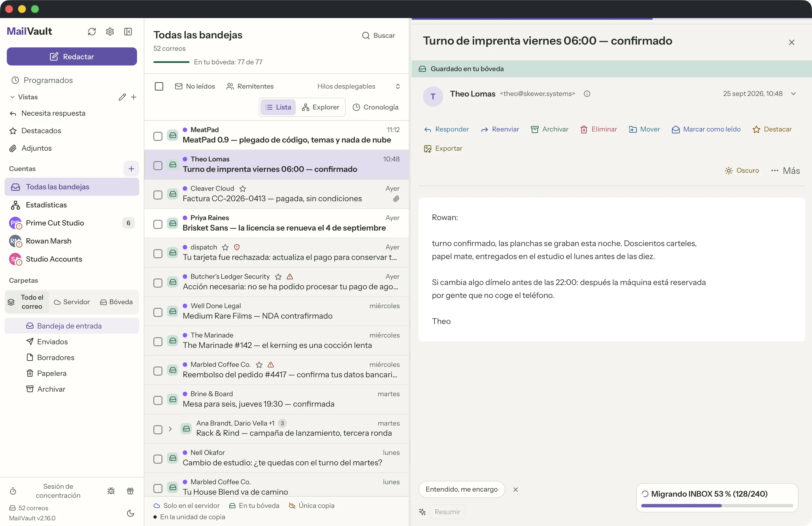Click Responder to reply

point(446,130)
